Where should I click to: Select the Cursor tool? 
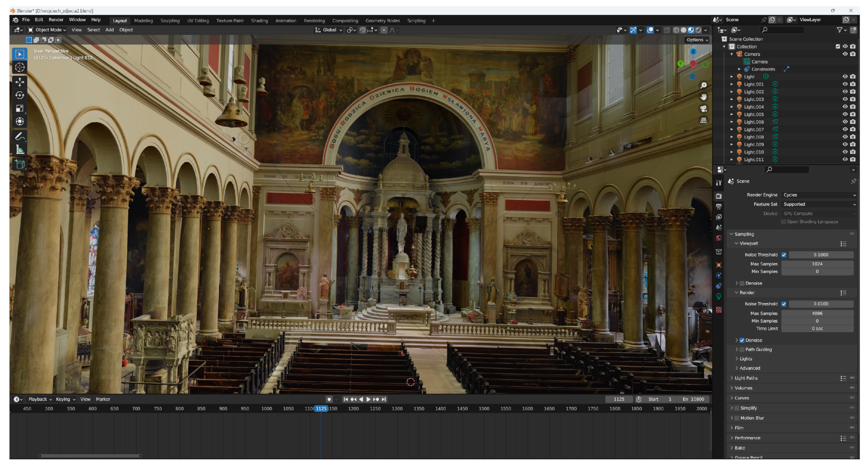tap(20, 67)
